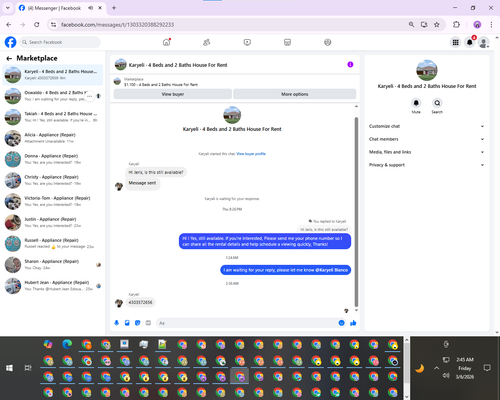Open the Karyeli house rent conversation
This screenshot has width=500, height=400.
coord(53,75)
